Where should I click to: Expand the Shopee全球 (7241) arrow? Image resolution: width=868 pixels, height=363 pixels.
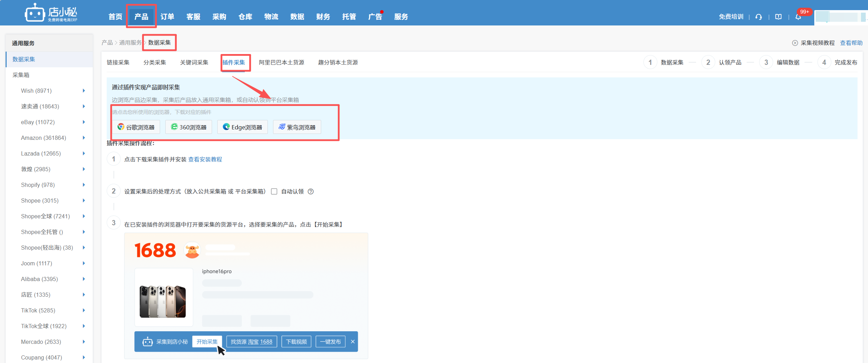click(x=84, y=216)
